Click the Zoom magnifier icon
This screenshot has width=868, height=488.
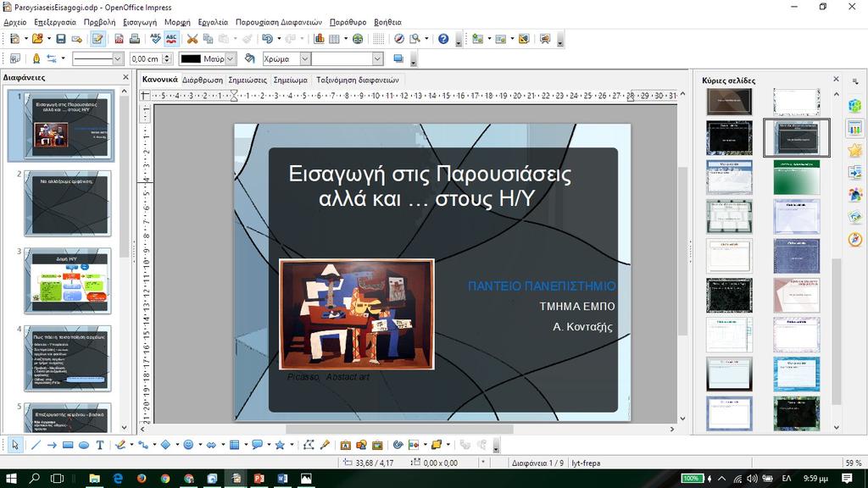coord(415,39)
